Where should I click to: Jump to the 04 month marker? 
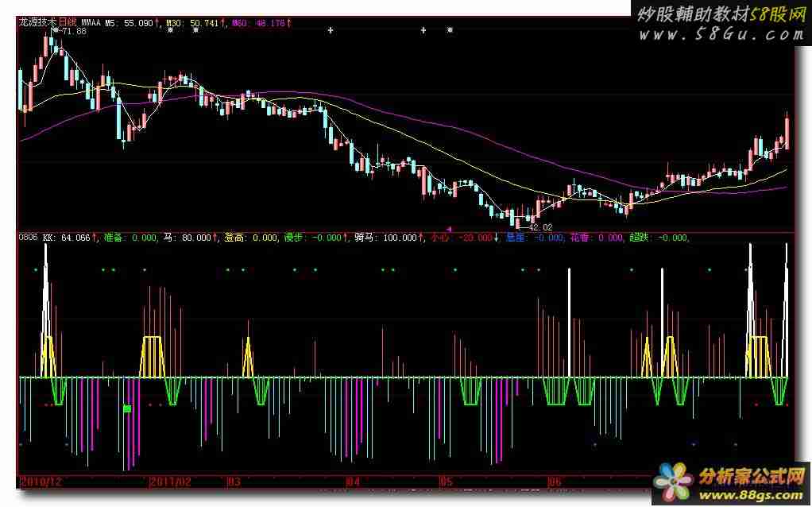354,482
